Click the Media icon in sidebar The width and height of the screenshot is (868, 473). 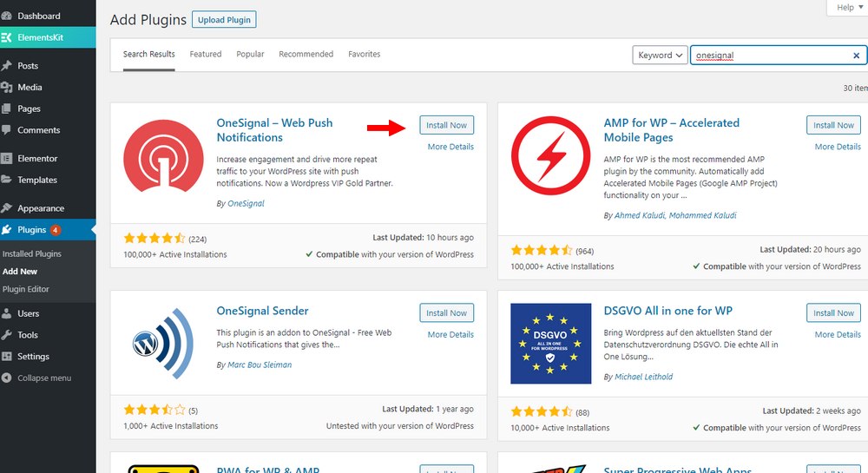pos(7,88)
